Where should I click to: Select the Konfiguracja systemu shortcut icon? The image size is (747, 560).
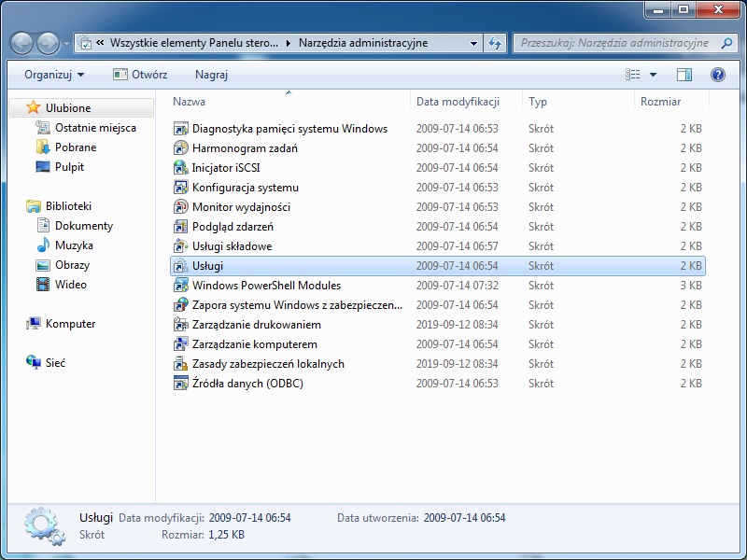180,188
